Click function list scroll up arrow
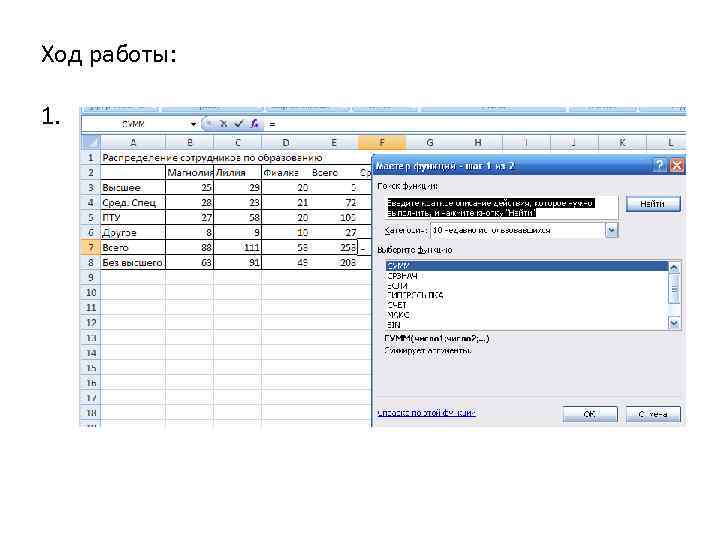This screenshot has height=540, width=720. (674, 267)
